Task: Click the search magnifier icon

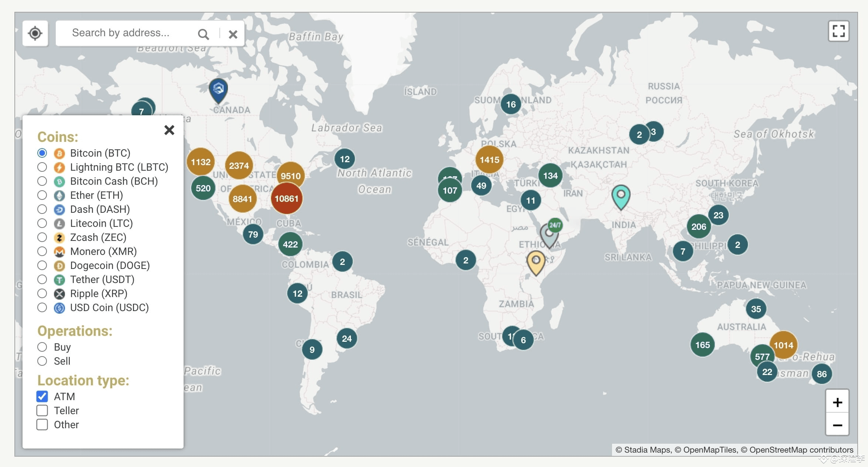Action: (x=203, y=34)
